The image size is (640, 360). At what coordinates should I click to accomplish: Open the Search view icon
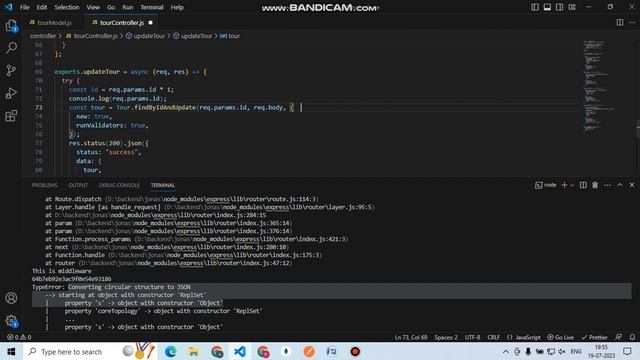(x=11, y=48)
